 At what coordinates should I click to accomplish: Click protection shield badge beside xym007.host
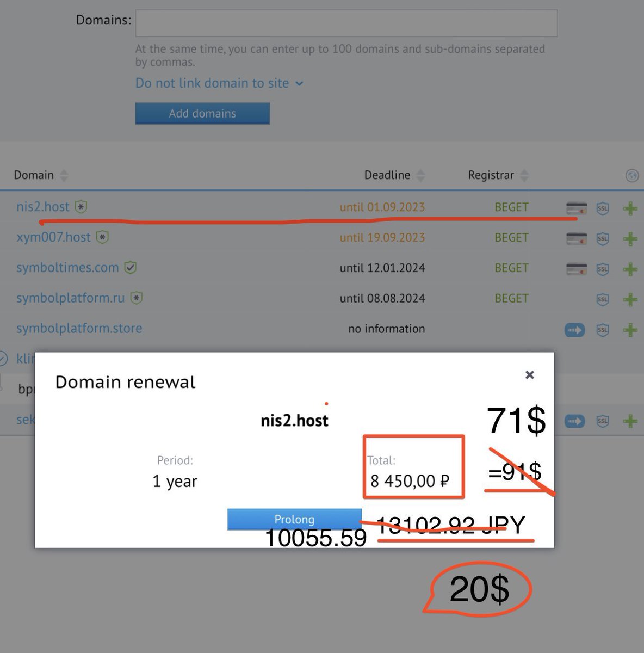coord(102,237)
